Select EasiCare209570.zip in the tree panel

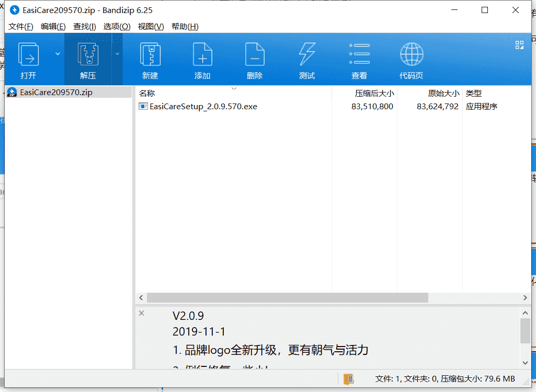pyautogui.click(x=70, y=93)
